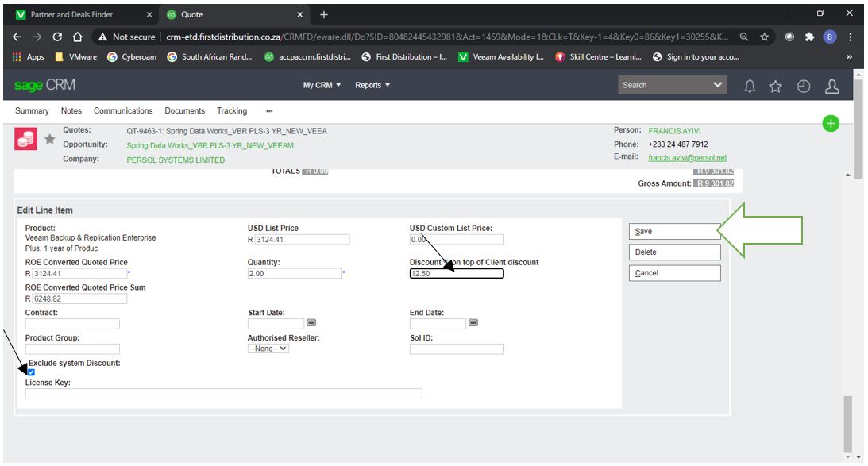This screenshot has width=868, height=466.
Task: Open the My CRM dropdown menu
Action: click(322, 85)
